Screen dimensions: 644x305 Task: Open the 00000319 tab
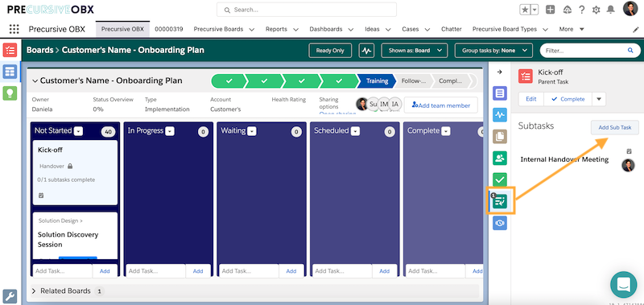169,29
